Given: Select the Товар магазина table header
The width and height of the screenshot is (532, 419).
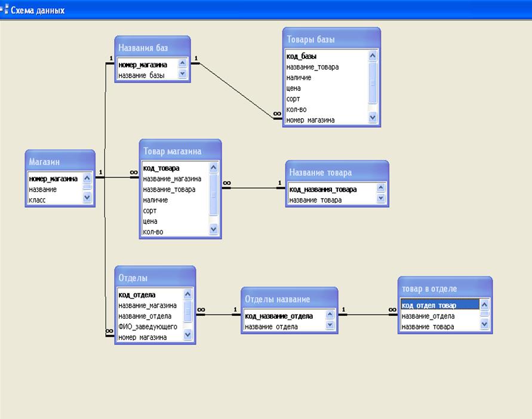Looking at the screenshot, I should 180,151.
